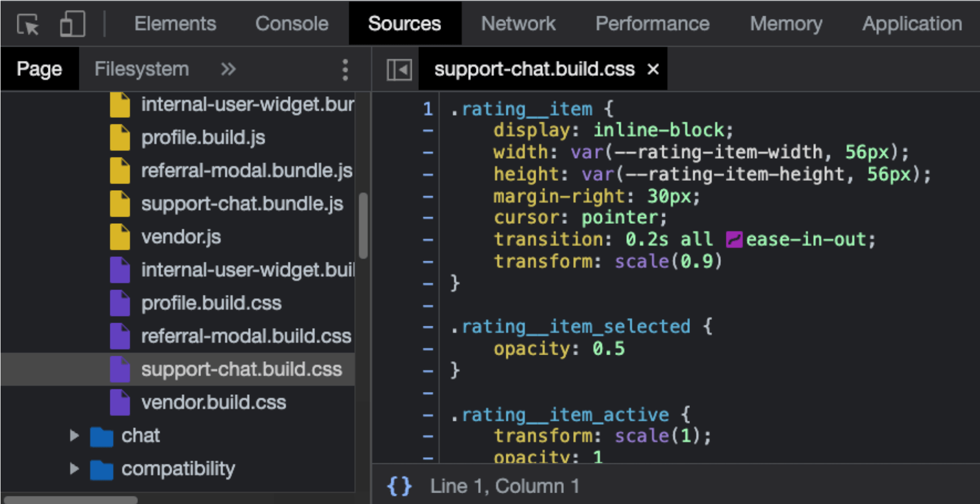Click line number 1 in gutter
Image resolution: width=980 pixels, height=504 pixels.
(428, 109)
